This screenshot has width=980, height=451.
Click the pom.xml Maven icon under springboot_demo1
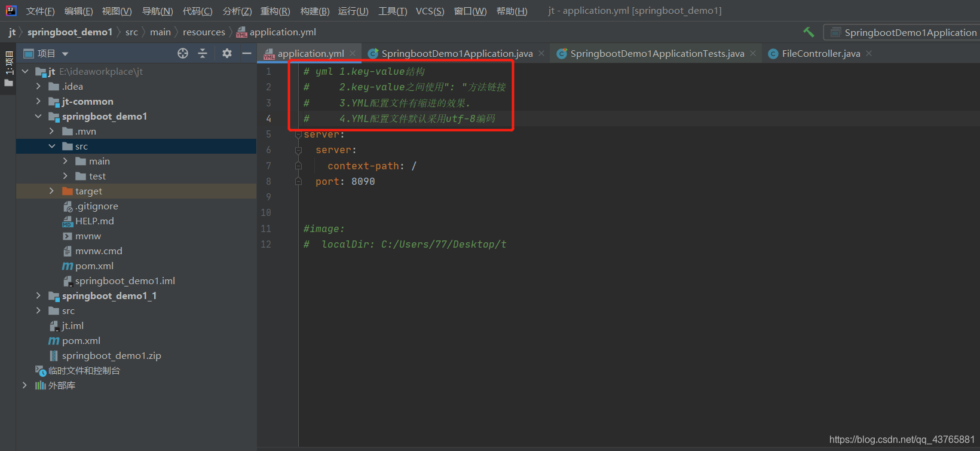point(68,266)
